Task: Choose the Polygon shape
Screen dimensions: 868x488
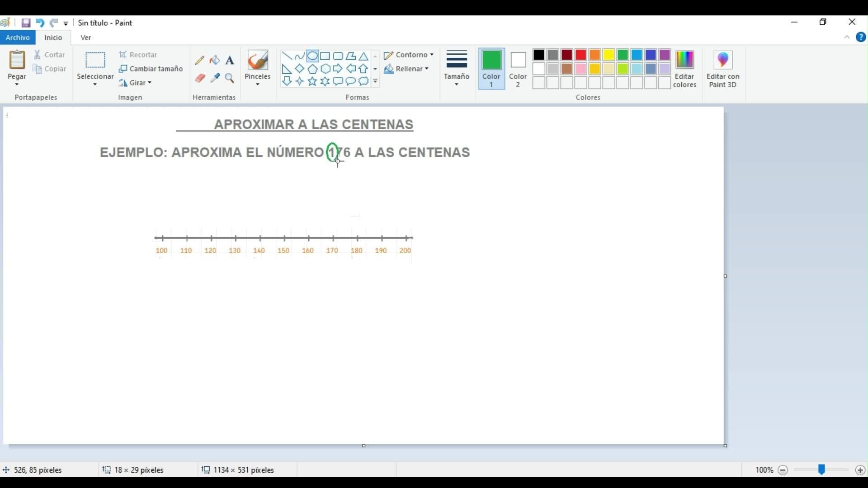Action: (351, 56)
